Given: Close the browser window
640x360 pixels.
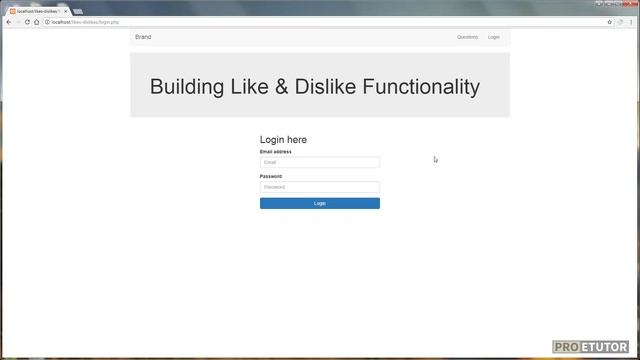Looking at the screenshot, I should (631, 3).
